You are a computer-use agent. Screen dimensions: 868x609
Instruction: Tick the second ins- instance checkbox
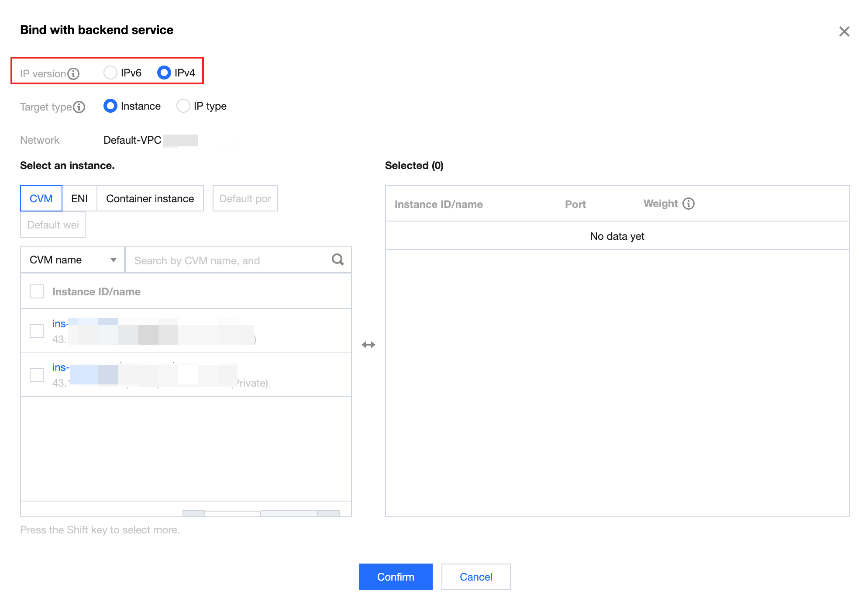(x=37, y=375)
